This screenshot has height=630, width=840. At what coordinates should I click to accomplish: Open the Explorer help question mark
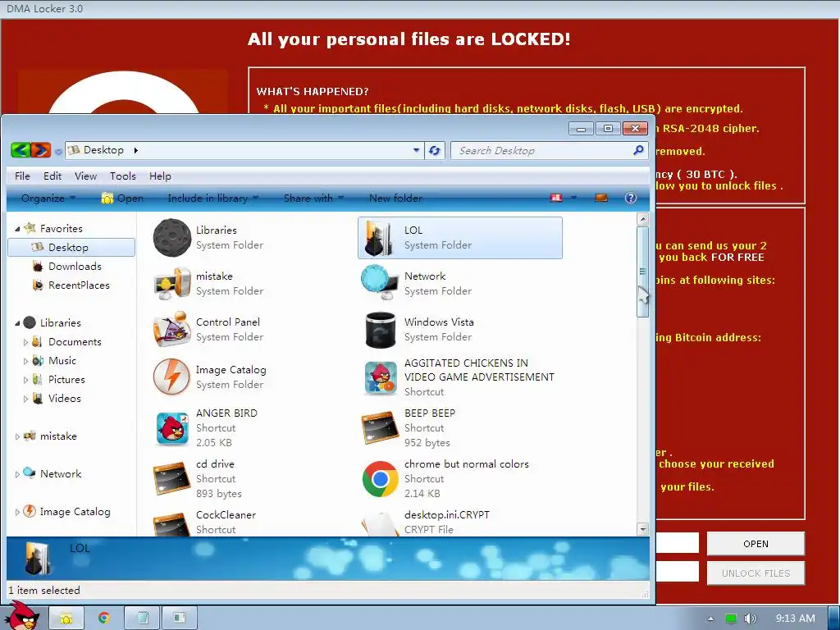coord(631,198)
